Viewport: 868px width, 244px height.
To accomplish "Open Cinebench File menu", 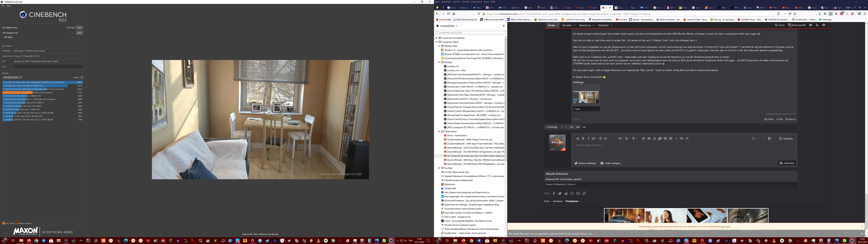I will pyautogui.click(x=3, y=6).
